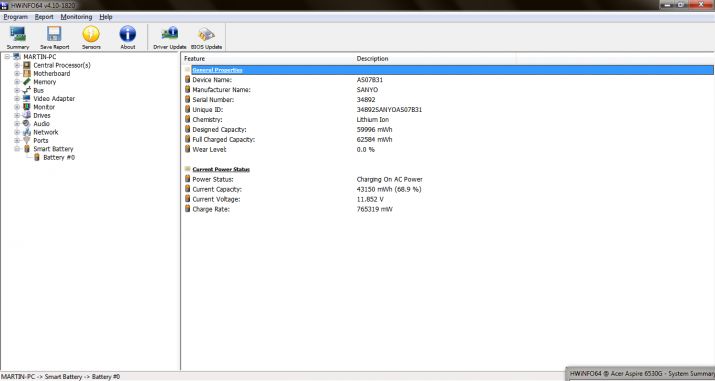Click the status bar path MARTIN-PC -> Smart Battery
715x381 pixels.
[60, 377]
